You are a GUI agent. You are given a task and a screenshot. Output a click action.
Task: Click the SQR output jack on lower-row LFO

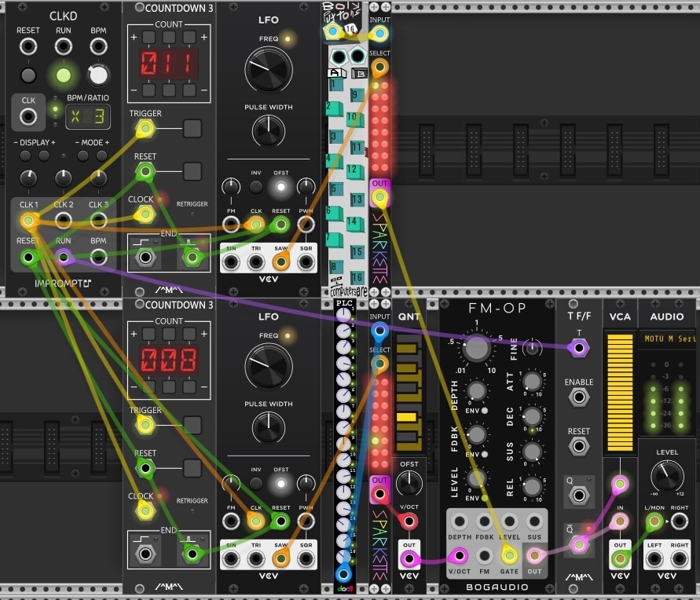click(x=306, y=558)
